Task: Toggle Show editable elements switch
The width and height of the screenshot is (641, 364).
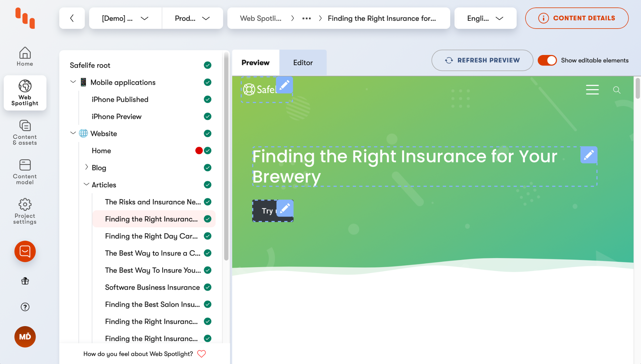Action: pos(547,60)
